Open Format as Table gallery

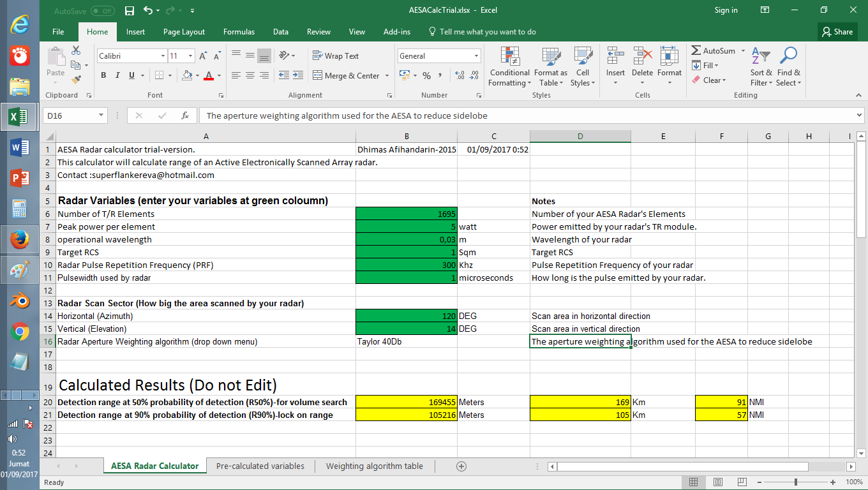(551, 66)
